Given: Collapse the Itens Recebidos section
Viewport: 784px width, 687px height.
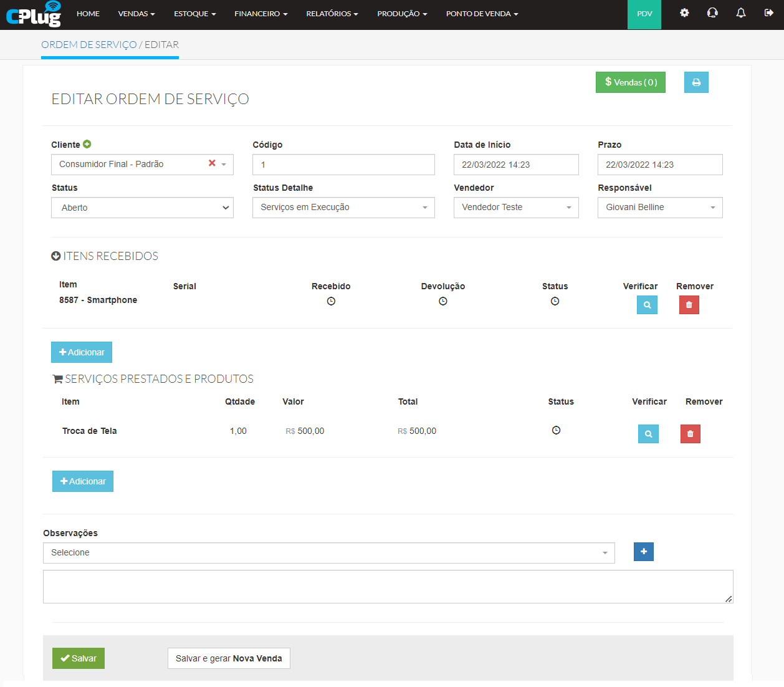Looking at the screenshot, I should click(55, 256).
